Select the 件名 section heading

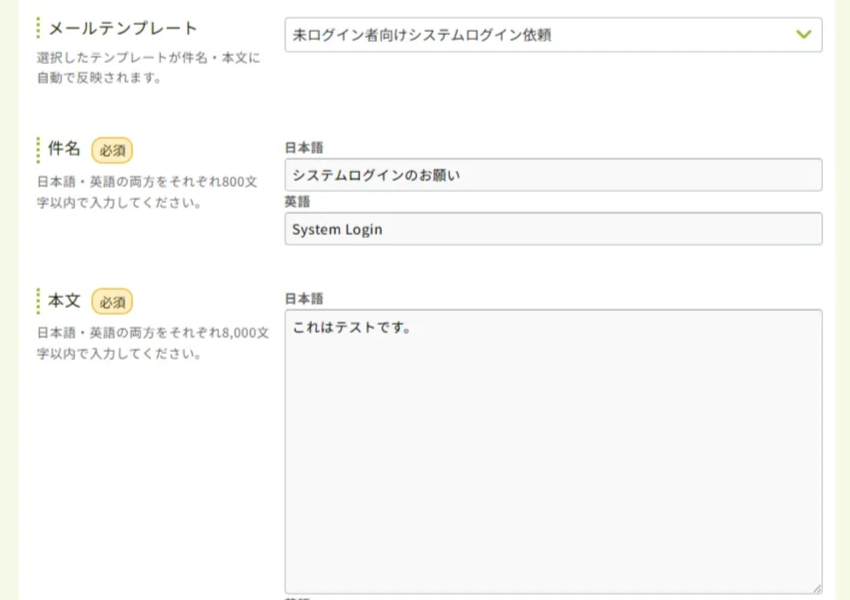point(64,150)
